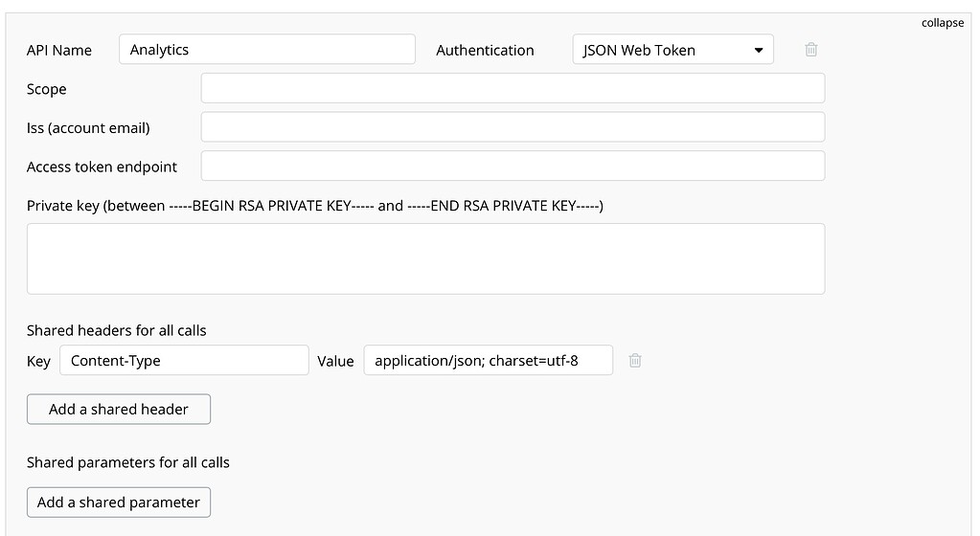Click the Authentication label text
Image resolution: width=980 pixels, height=536 pixels.
[485, 50]
